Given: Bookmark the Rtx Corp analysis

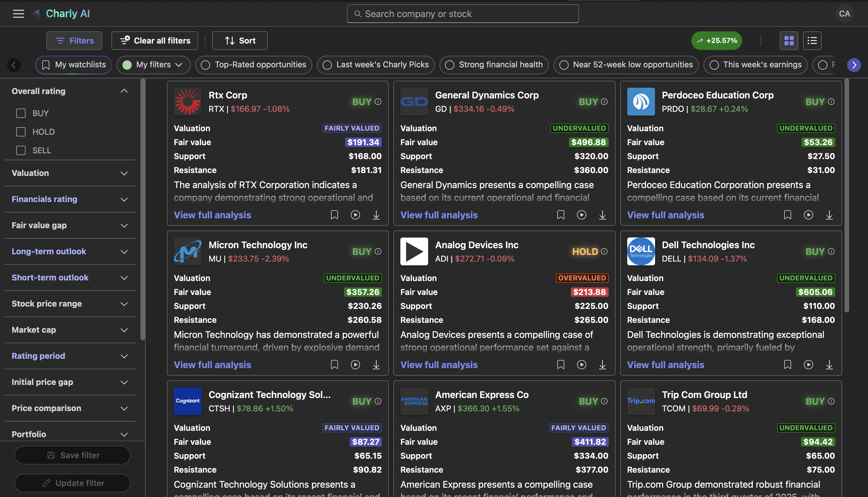Looking at the screenshot, I should (x=334, y=215).
